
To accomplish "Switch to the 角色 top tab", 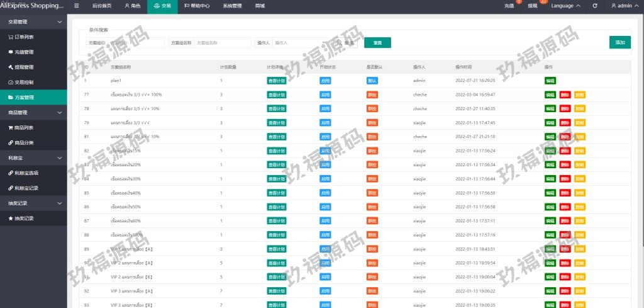I will pyautogui.click(x=132, y=6).
